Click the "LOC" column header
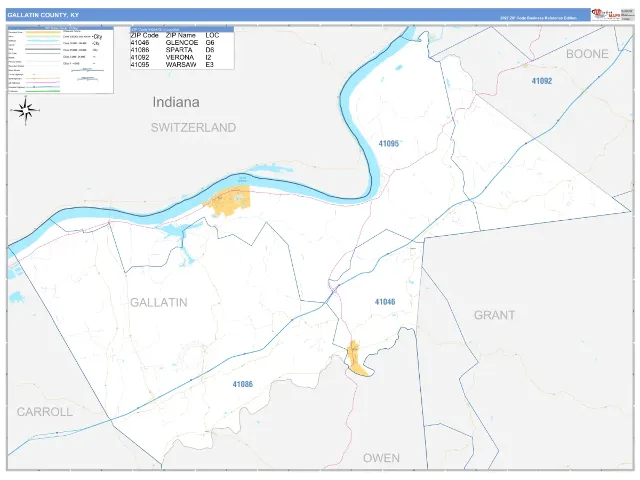This screenshot has height=480, width=640. pyautogui.click(x=212, y=36)
